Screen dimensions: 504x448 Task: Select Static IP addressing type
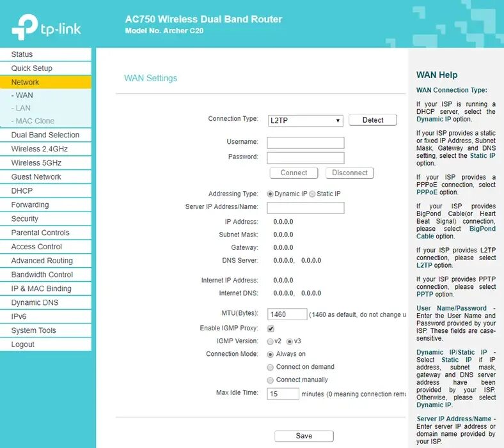click(x=312, y=194)
